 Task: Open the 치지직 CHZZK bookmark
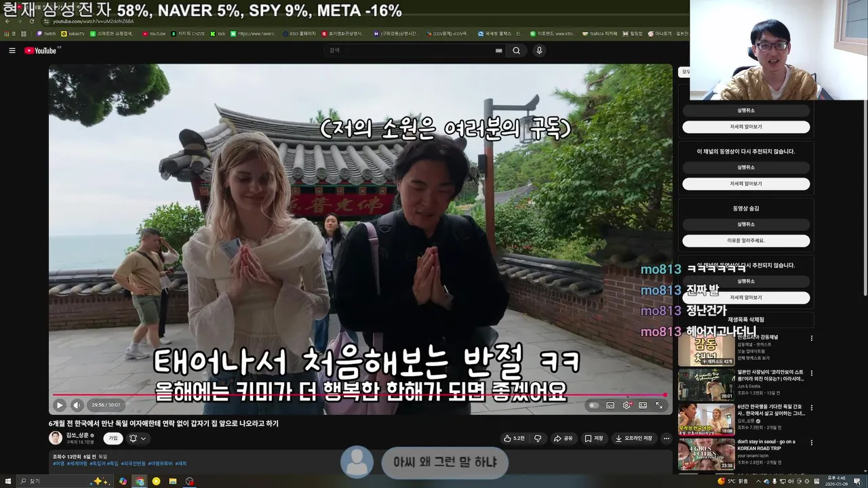tap(187, 33)
